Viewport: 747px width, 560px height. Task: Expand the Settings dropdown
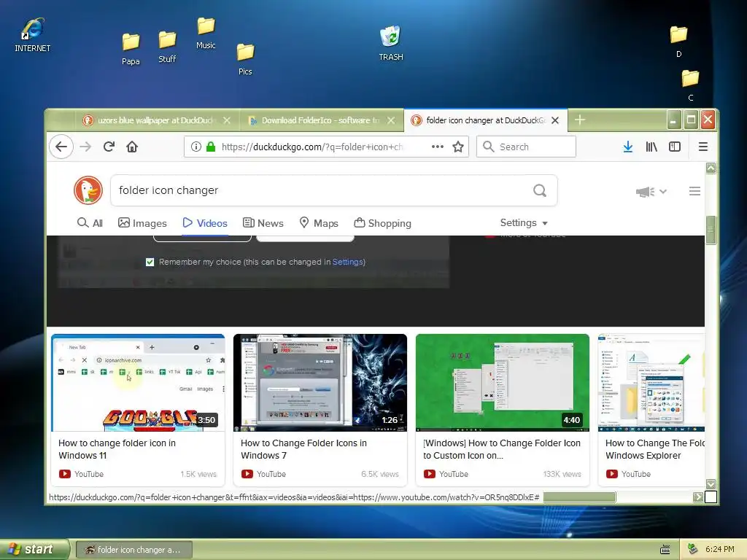click(524, 223)
